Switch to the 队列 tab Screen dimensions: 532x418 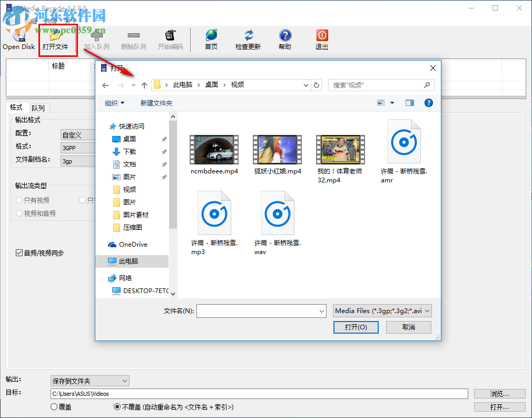(x=38, y=107)
